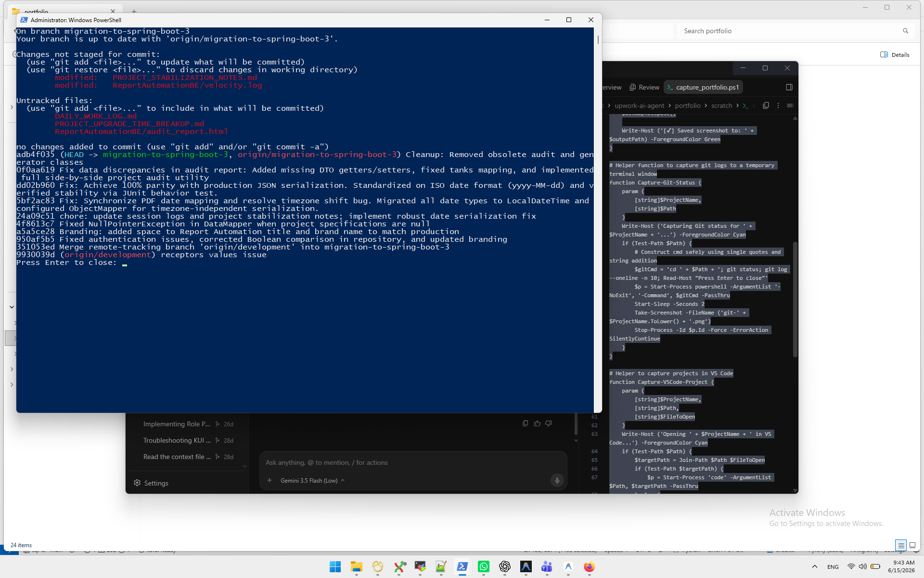This screenshot has width=924, height=578.
Task: Open Wi-Fi network tray icon
Action: (x=851, y=566)
